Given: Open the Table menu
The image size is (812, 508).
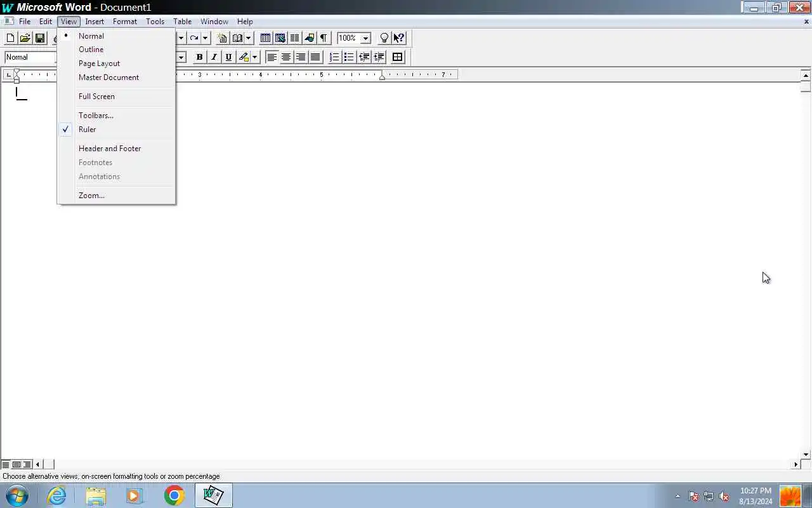Looking at the screenshot, I should click(182, 22).
